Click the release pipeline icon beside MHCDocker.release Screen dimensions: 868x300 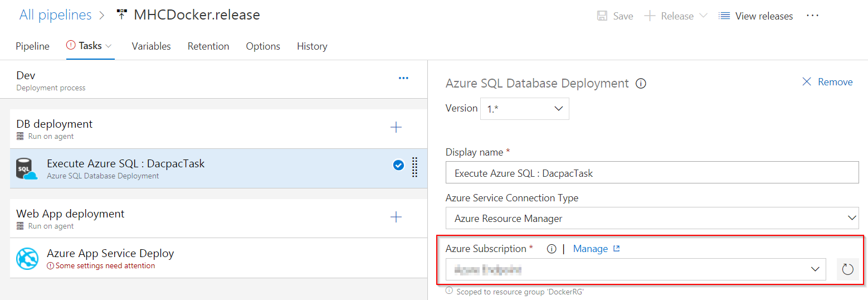coord(121,15)
